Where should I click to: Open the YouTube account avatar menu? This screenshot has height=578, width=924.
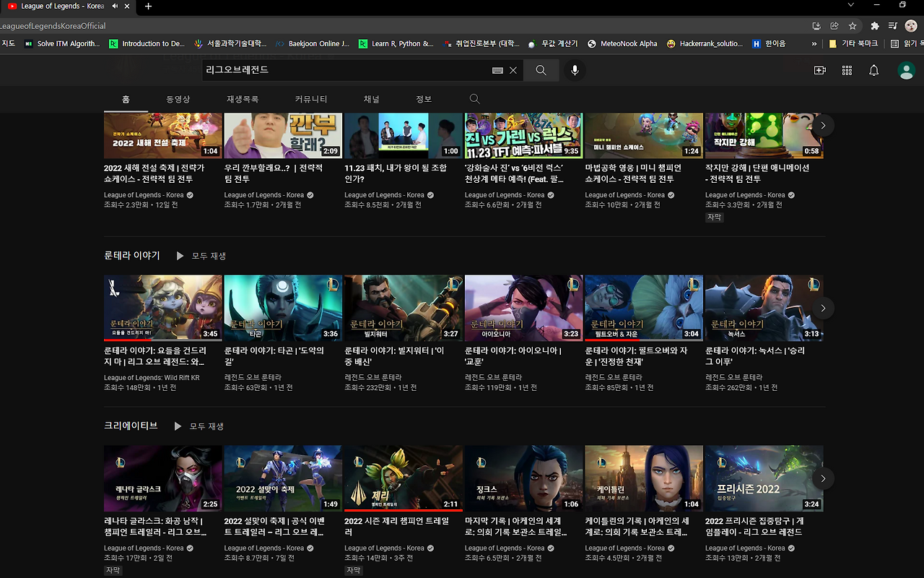(906, 70)
